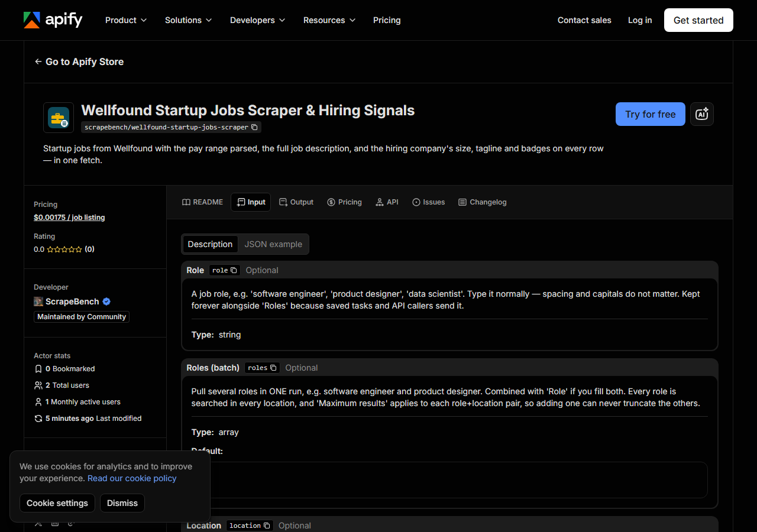
Task: Read our cookie policy link
Action: pos(132,478)
